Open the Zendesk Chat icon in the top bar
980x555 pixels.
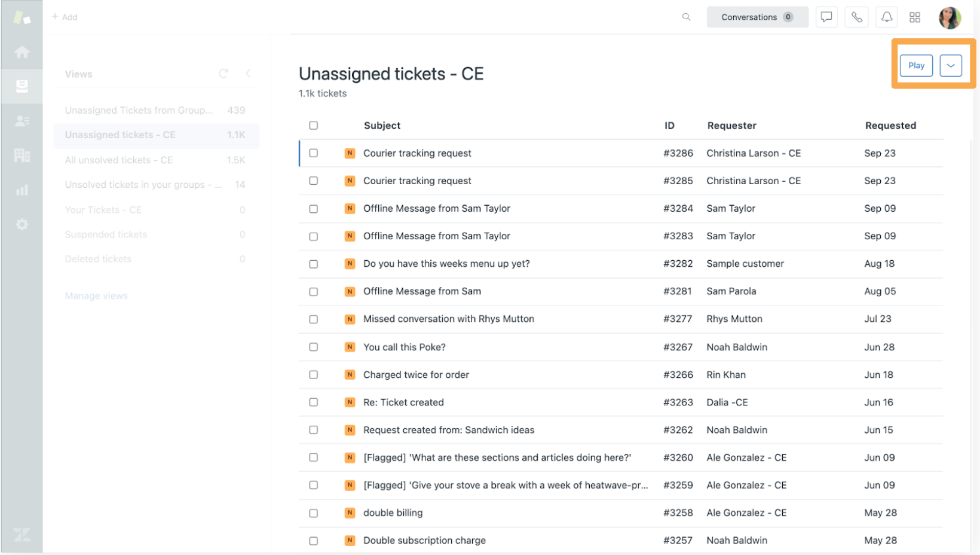coord(826,17)
